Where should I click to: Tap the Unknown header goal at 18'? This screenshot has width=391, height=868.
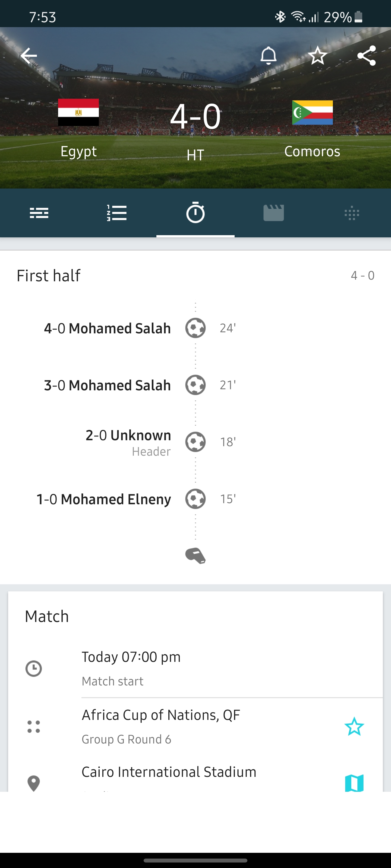[x=128, y=441]
